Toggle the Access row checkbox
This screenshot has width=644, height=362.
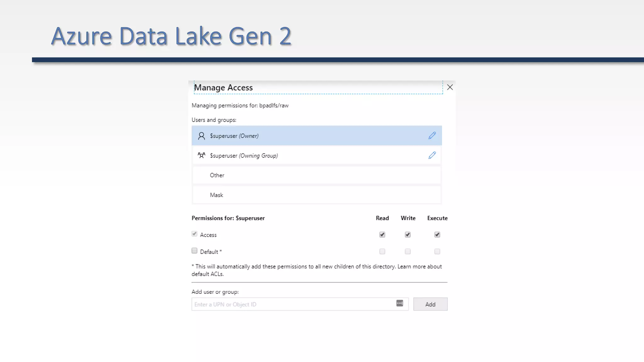194,234
